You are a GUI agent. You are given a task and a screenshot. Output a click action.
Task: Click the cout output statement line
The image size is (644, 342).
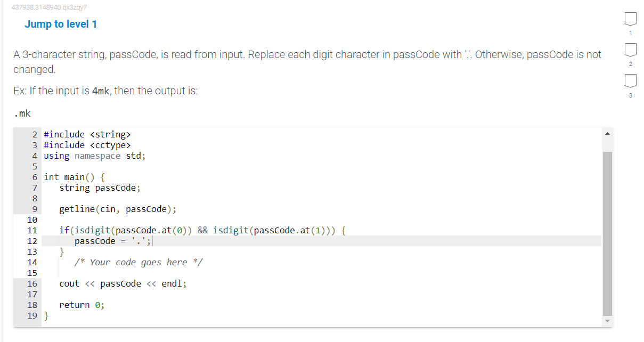click(123, 283)
